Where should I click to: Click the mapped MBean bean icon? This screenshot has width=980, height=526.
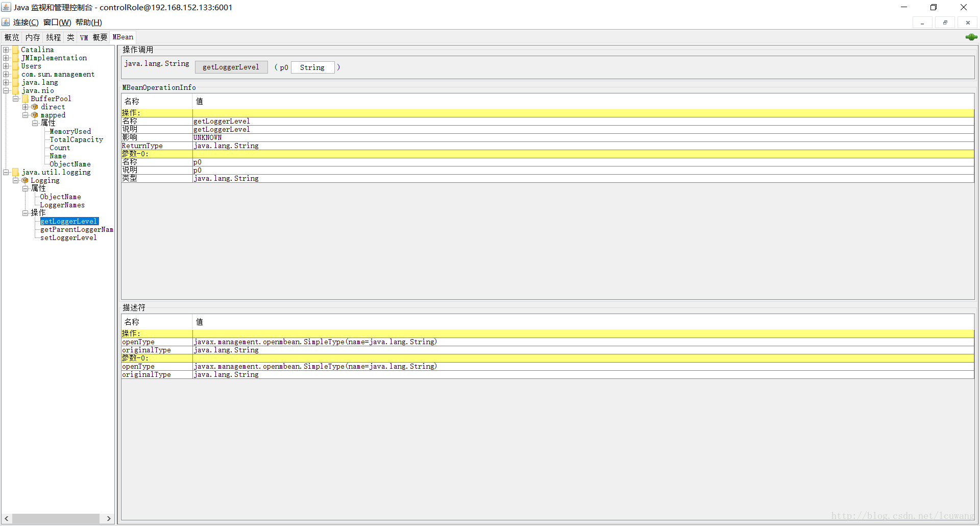(35, 115)
